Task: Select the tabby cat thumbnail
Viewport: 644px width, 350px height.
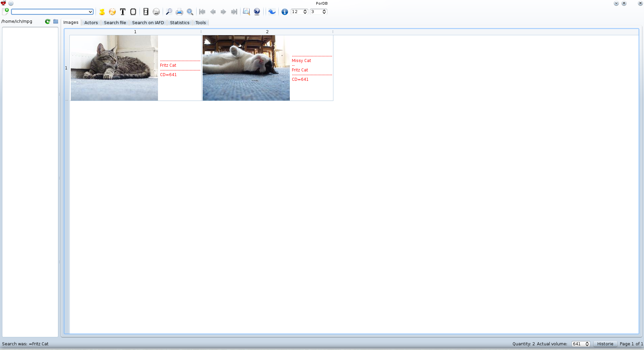Action: coord(114,68)
